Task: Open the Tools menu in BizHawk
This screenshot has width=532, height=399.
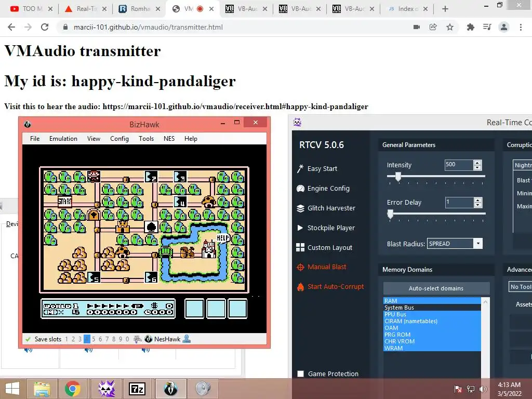Action: (x=146, y=138)
